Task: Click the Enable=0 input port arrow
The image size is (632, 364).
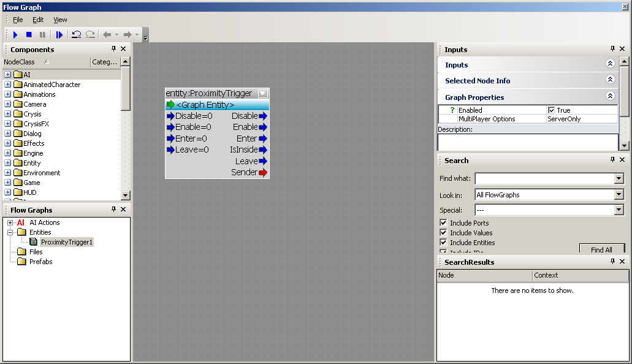Action: (x=170, y=127)
